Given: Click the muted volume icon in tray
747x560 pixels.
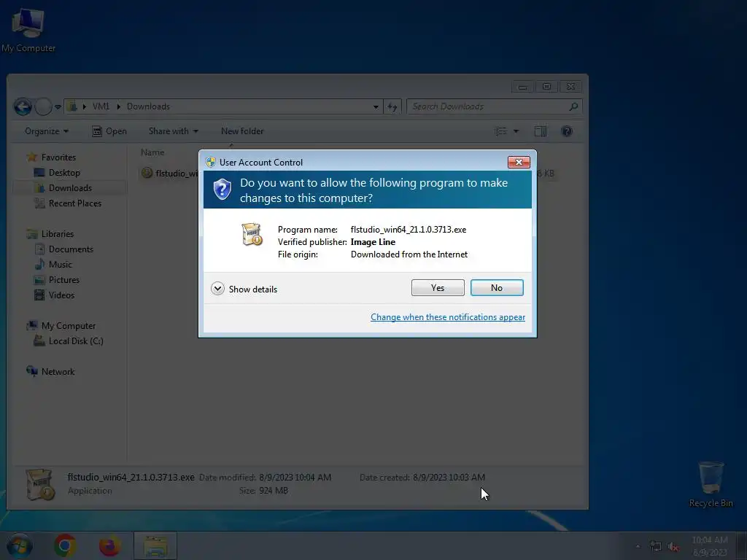Looking at the screenshot, I should 673,547.
